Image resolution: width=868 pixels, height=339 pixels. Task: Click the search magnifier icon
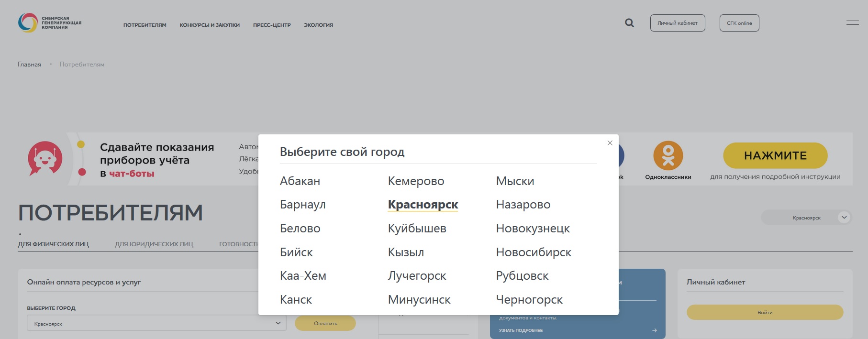pyautogui.click(x=629, y=23)
